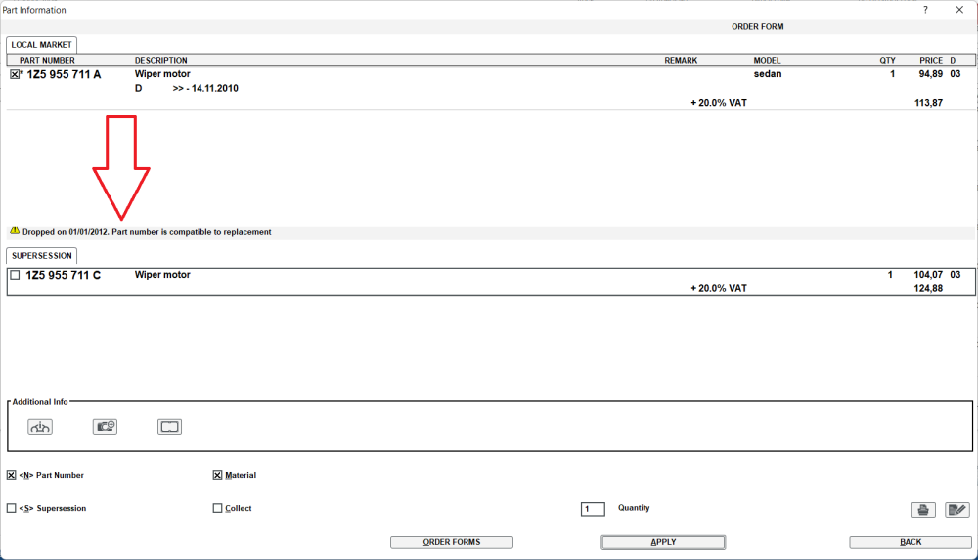
Task: Click the VAT total 113,87
Action: 928,103
